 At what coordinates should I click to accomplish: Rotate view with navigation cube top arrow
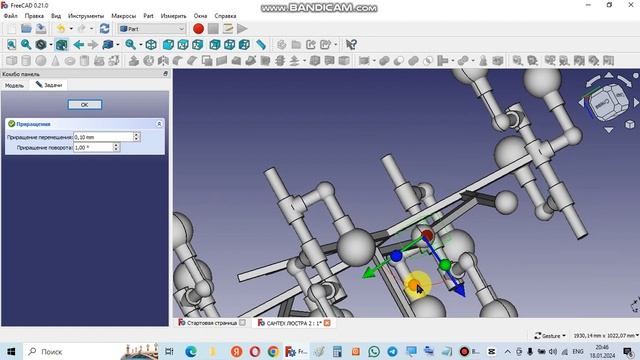tap(609, 75)
